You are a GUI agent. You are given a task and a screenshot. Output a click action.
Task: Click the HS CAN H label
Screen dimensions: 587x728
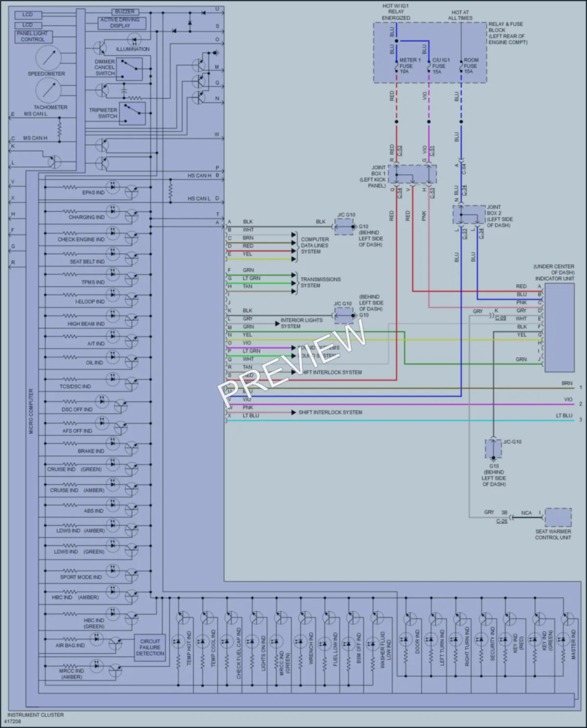[200, 176]
